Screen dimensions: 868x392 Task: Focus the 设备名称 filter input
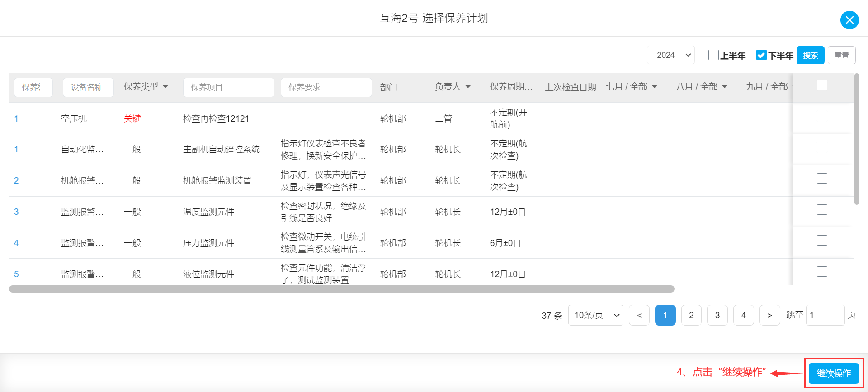point(88,87)
